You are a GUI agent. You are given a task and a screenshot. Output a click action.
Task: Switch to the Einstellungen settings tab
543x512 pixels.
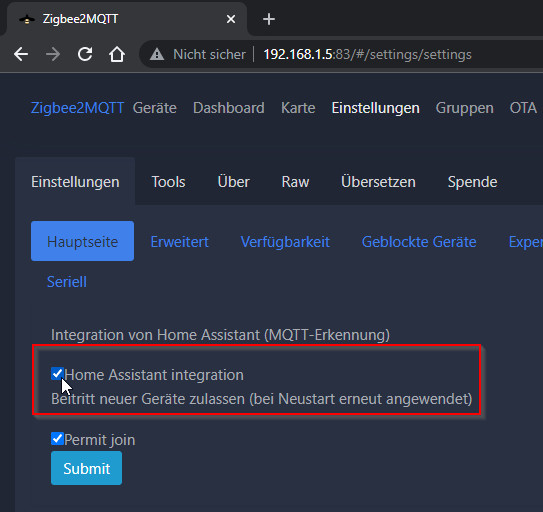75,182
